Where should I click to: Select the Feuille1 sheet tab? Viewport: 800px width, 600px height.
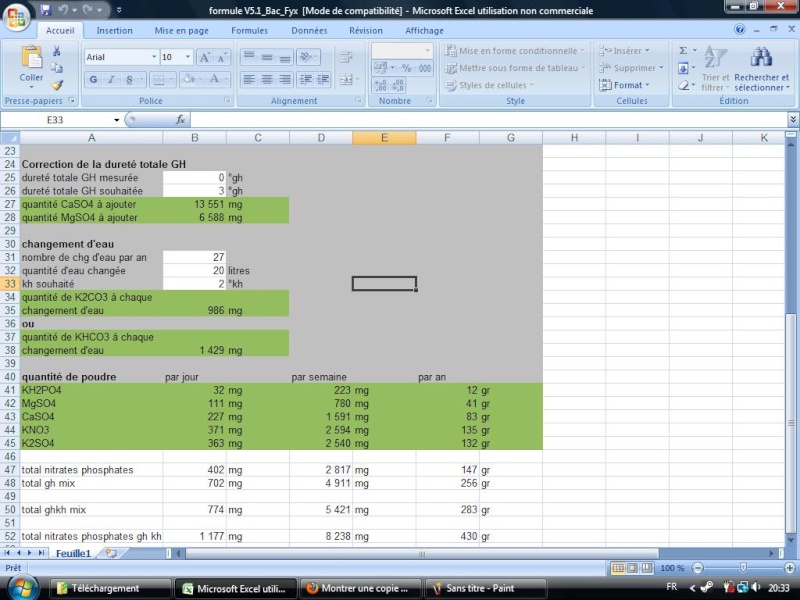73,553
